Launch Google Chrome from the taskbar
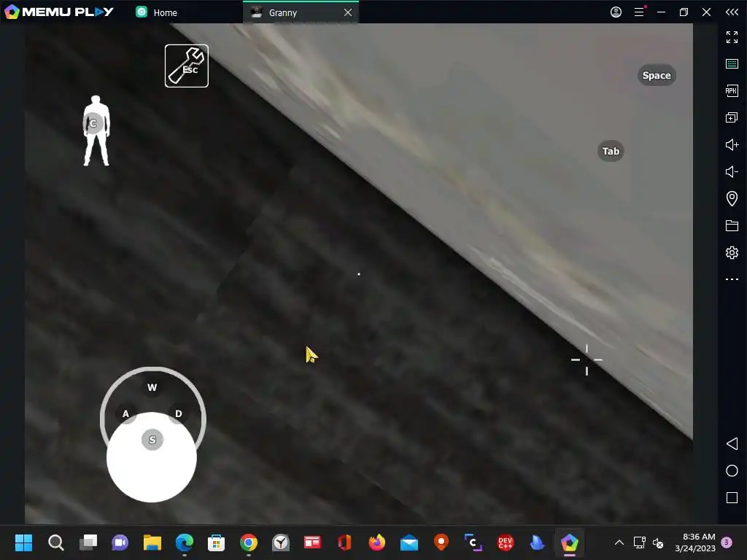The image size is (747, 560). 249,542
